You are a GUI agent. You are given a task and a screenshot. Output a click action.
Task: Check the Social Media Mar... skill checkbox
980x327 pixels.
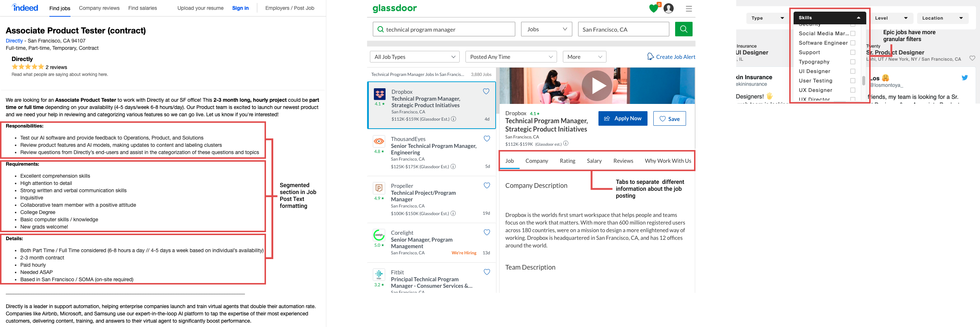click(x=852, y=33)
